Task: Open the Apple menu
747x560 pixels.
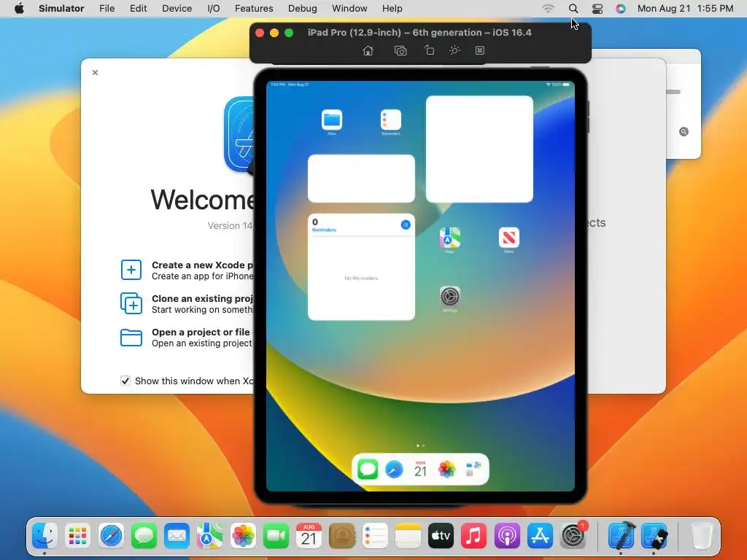Action: [x=19, y=8]
